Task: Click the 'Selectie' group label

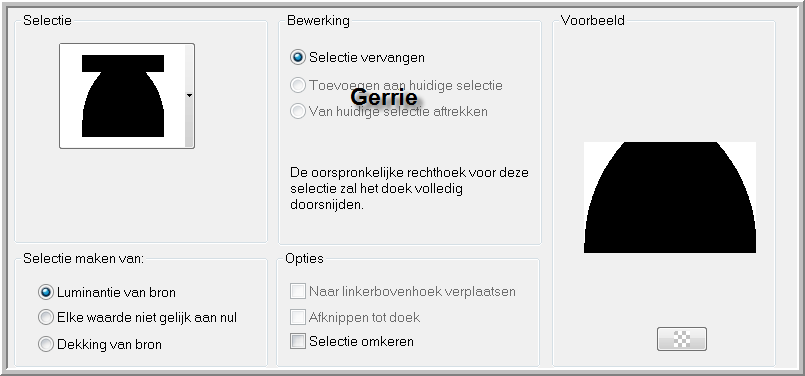Action: (47, 21)
